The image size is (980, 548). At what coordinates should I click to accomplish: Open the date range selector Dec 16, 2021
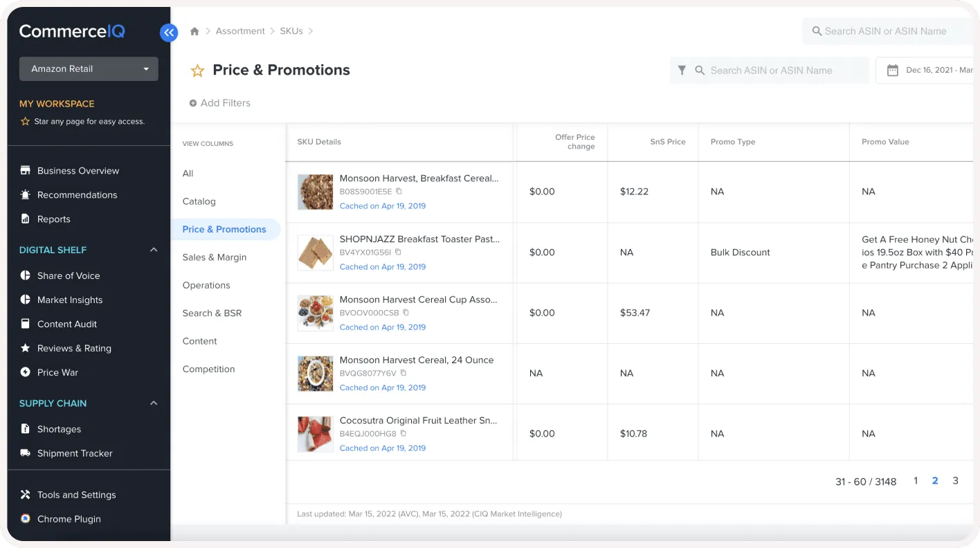coord(925,70)
